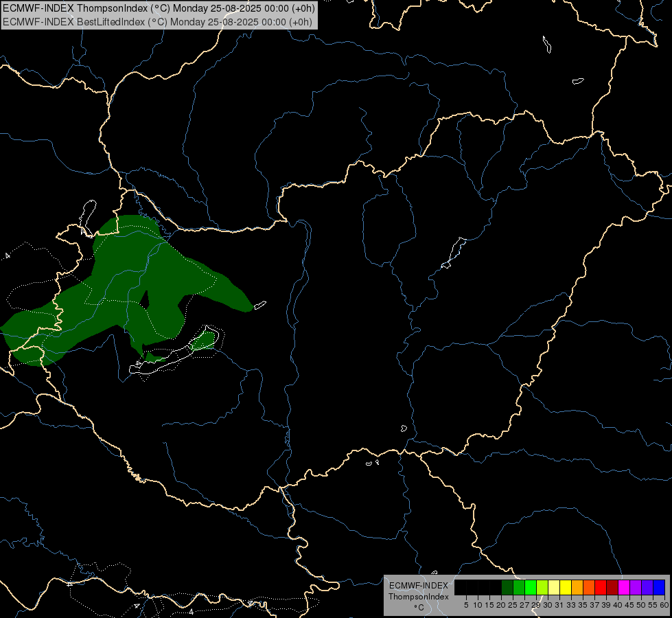Select the dark green 20-25 legend swatch
This screenshot has width=672, height=618.
click(x=507, y=587)
